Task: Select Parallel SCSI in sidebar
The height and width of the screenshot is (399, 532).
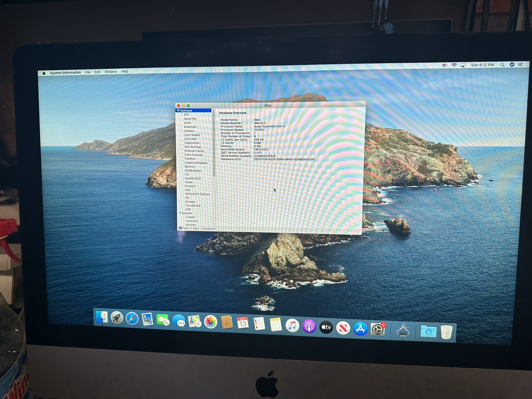Action: (x=193, y=178)
